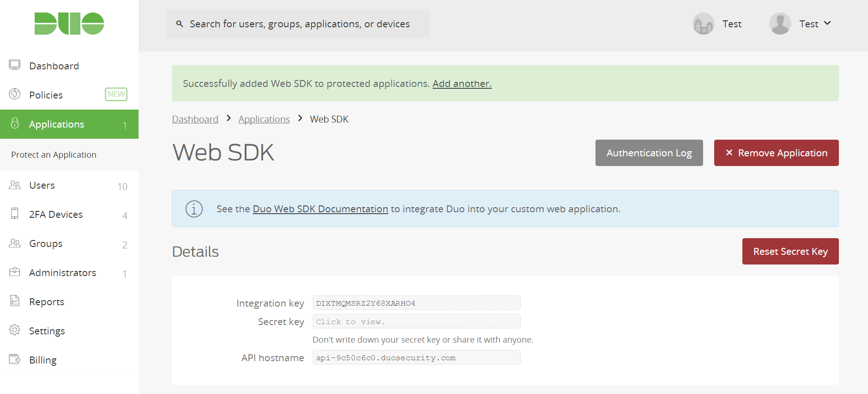Click the Settings gear icon in sidebar

point(15,330)
